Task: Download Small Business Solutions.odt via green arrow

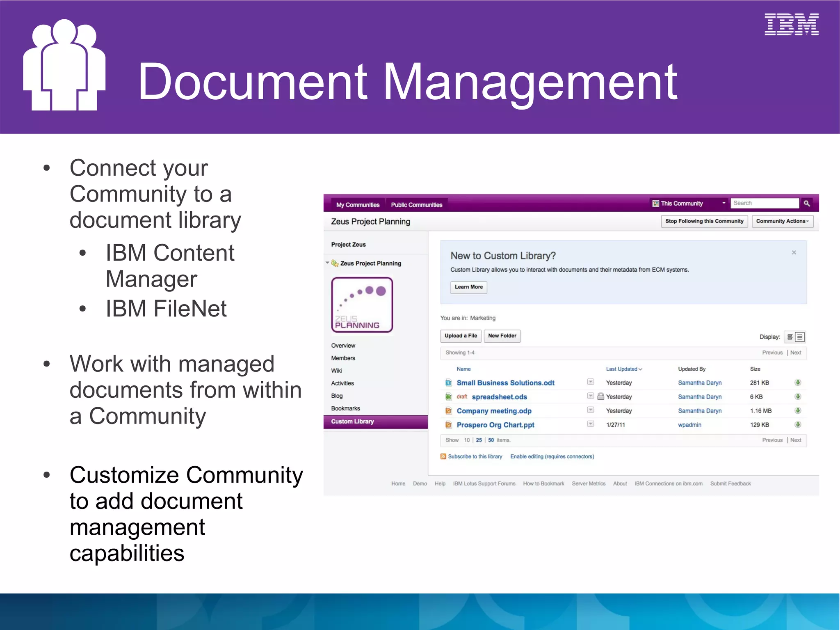Action: point(798,383)
